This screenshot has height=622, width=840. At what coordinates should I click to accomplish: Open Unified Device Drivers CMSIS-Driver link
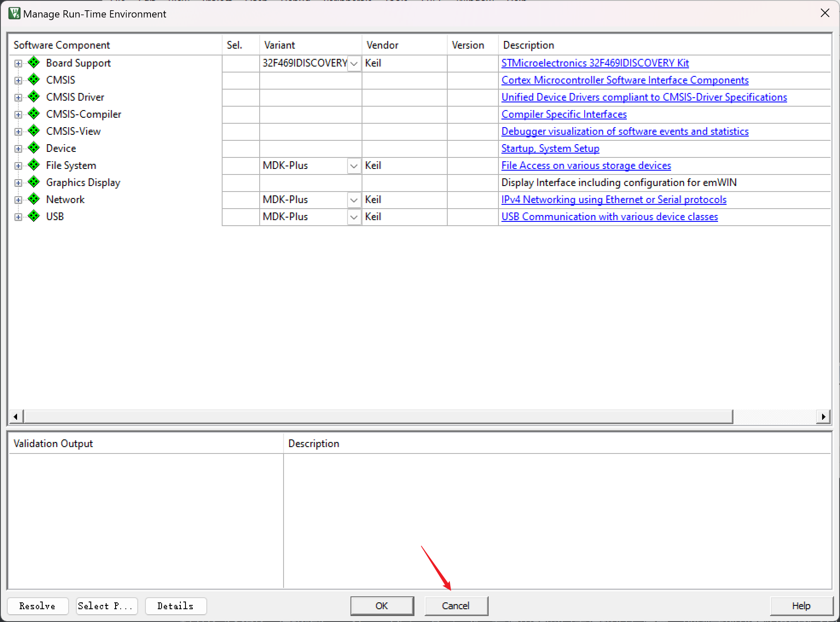(644, 97)
